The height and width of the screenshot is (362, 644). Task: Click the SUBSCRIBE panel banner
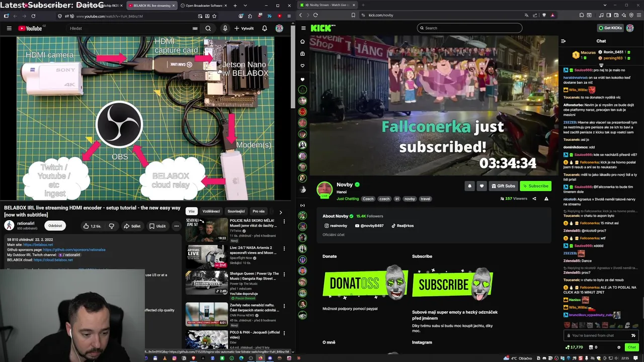coord(452,284)
